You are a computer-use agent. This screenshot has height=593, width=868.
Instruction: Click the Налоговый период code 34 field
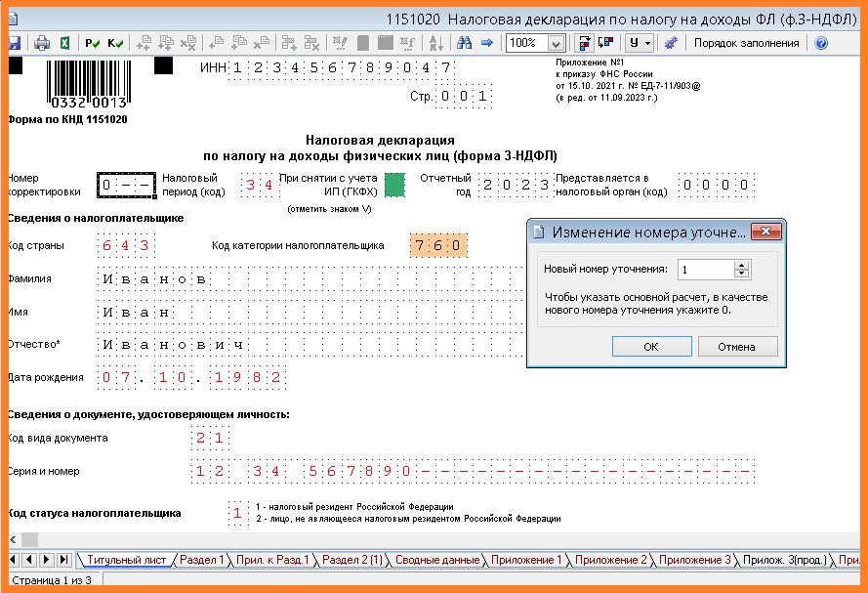[260, 185]
